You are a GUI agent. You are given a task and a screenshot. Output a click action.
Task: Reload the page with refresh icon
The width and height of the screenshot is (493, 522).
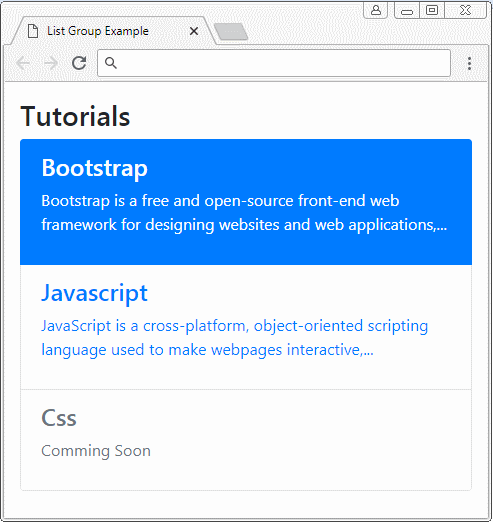click(79, 63)
